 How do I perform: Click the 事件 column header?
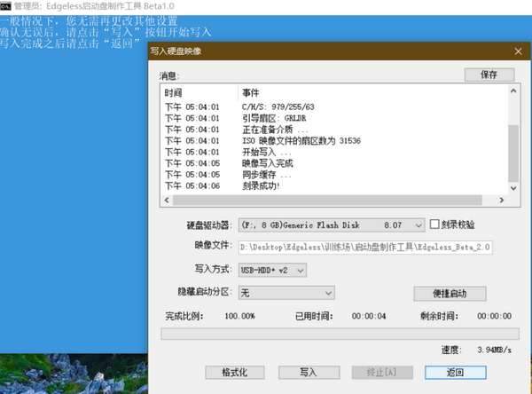[250, 92]
